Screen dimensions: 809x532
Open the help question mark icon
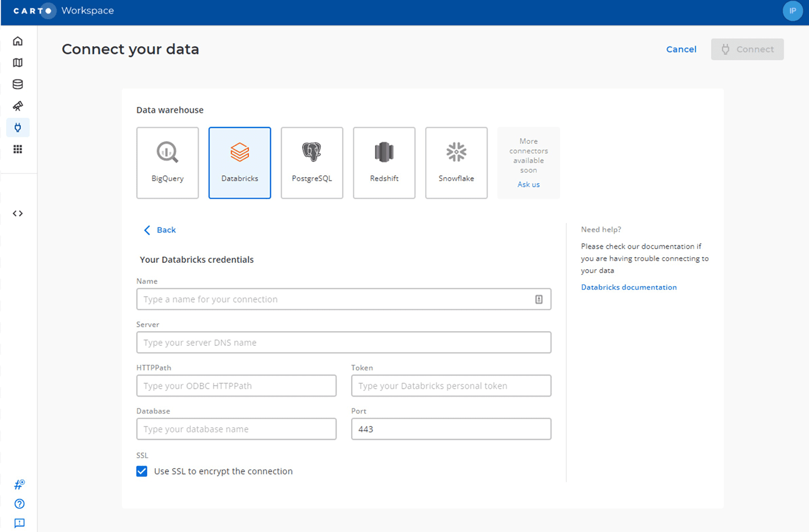(x=19, y=504)
